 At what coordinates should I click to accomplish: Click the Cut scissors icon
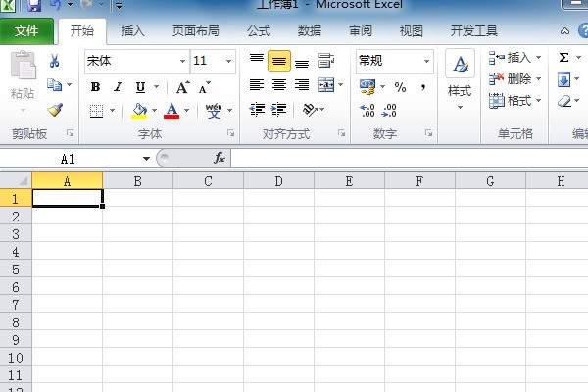pyautogui.click(x=54, y=61)
